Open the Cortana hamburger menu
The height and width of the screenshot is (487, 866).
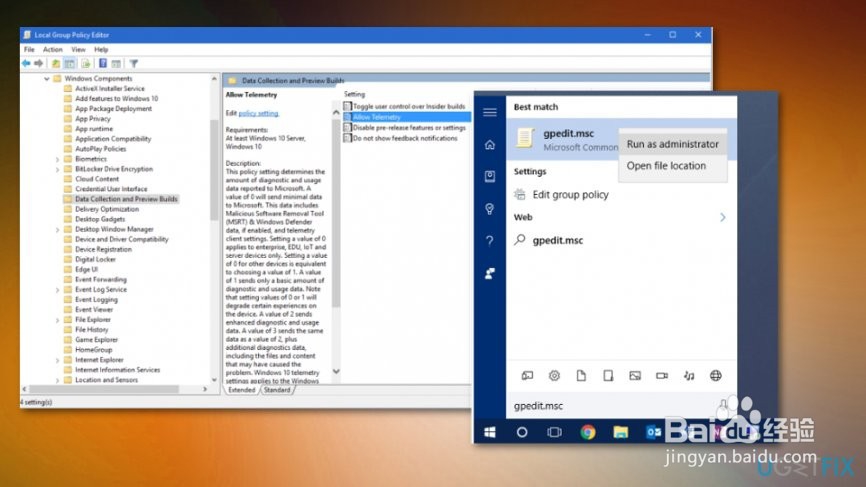[490, 112]
